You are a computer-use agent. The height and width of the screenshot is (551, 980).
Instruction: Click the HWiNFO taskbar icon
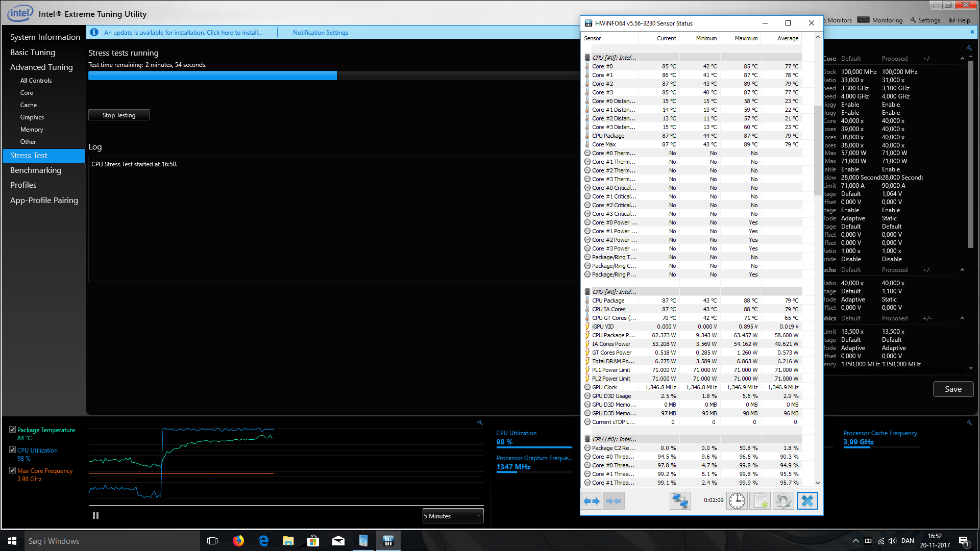pos(388,541)
